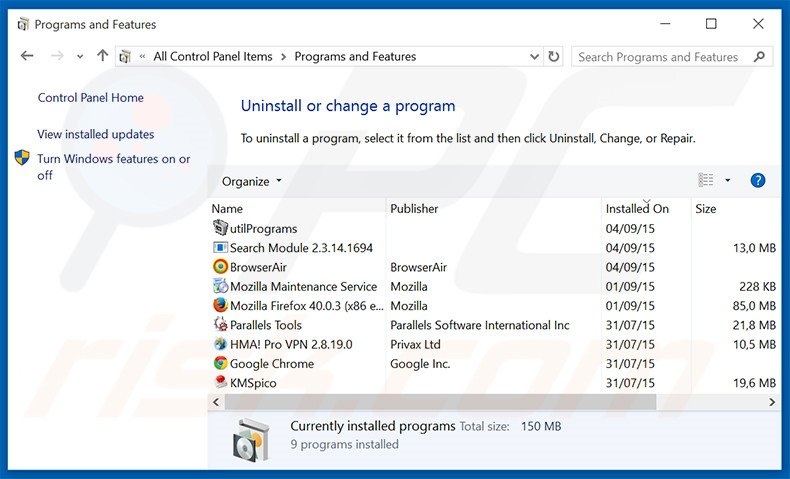This screenshot has height=479, width=790.
Task: Click the Windows features shield icon
Action: point(22,158)
